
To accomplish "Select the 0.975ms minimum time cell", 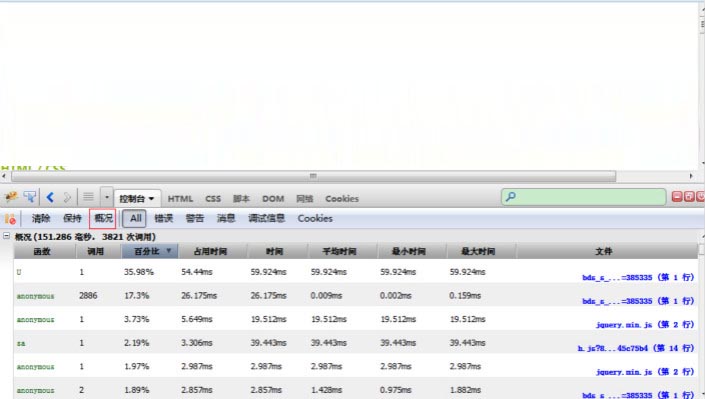I will coord(396,390).
